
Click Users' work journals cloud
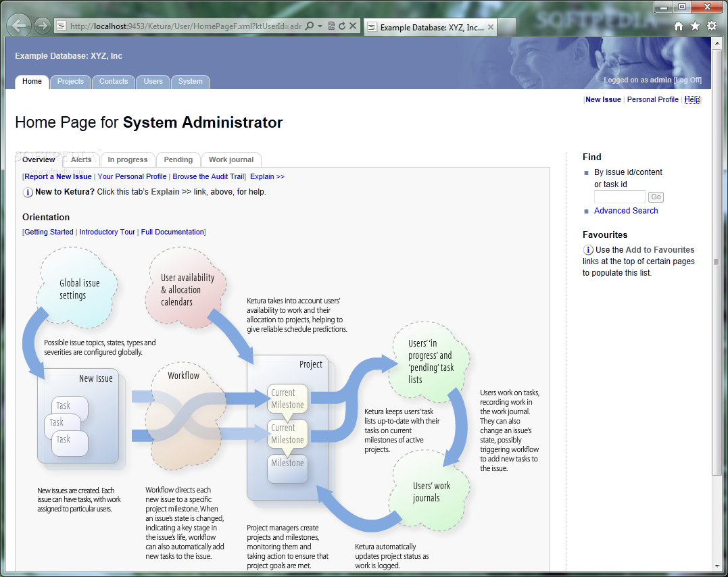click(429, 492)
